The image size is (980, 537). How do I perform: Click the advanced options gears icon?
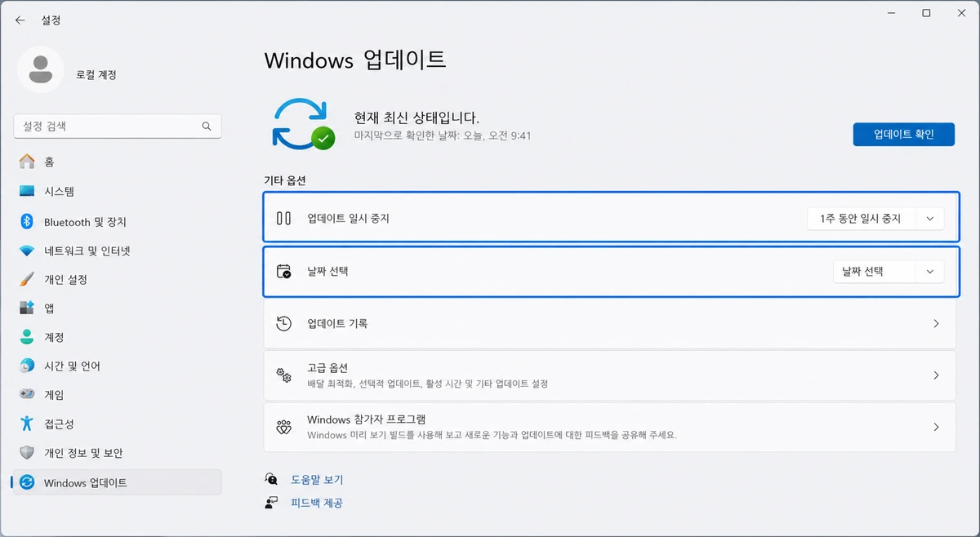pyautogui.click(x=283, y=375)
